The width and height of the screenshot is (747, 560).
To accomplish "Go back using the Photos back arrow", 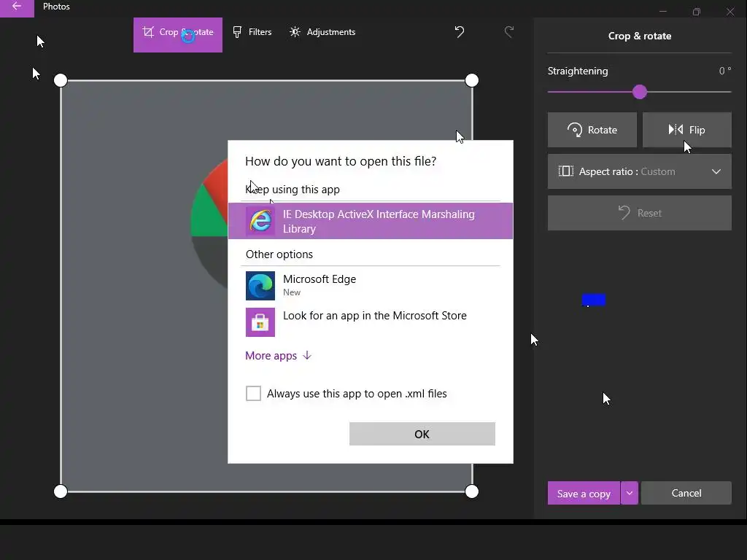I will (17, 7).
